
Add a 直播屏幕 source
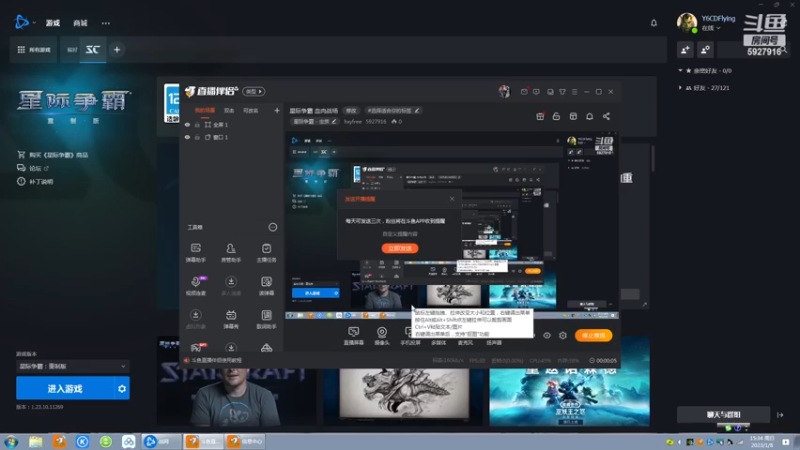coord(353,336)
